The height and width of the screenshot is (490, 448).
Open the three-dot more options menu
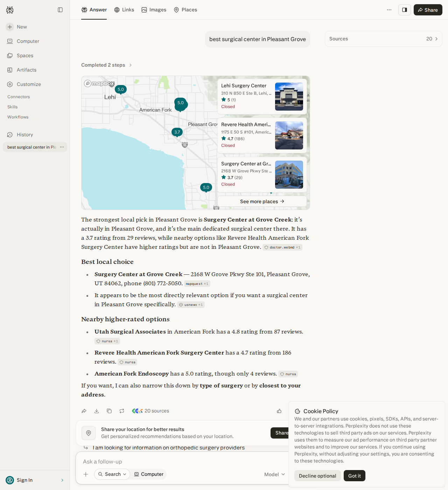point(389,10)
